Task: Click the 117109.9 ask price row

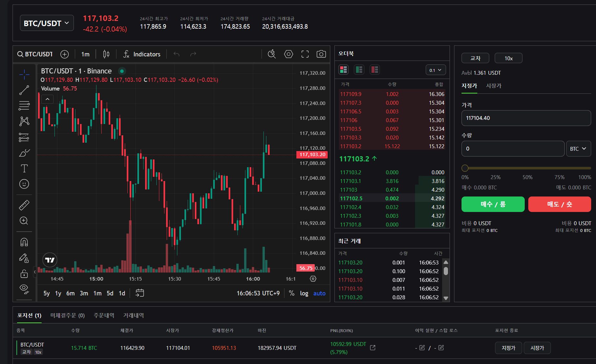Action: 392,94
